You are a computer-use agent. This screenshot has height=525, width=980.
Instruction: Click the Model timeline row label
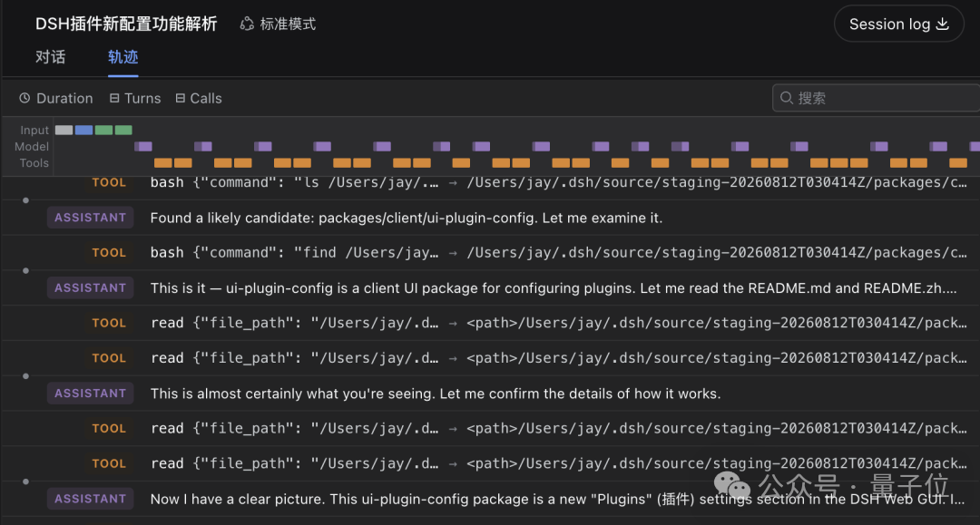pos(32,147)
